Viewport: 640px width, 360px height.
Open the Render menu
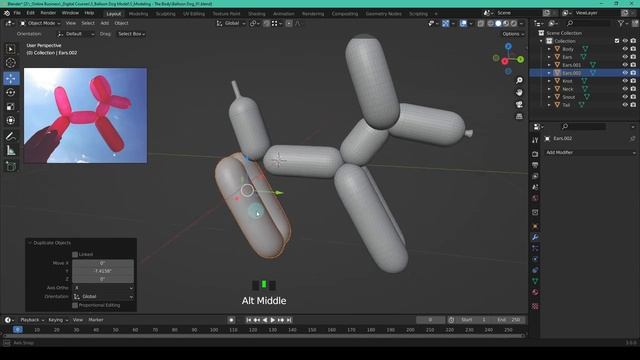click(x=48, y=13)
